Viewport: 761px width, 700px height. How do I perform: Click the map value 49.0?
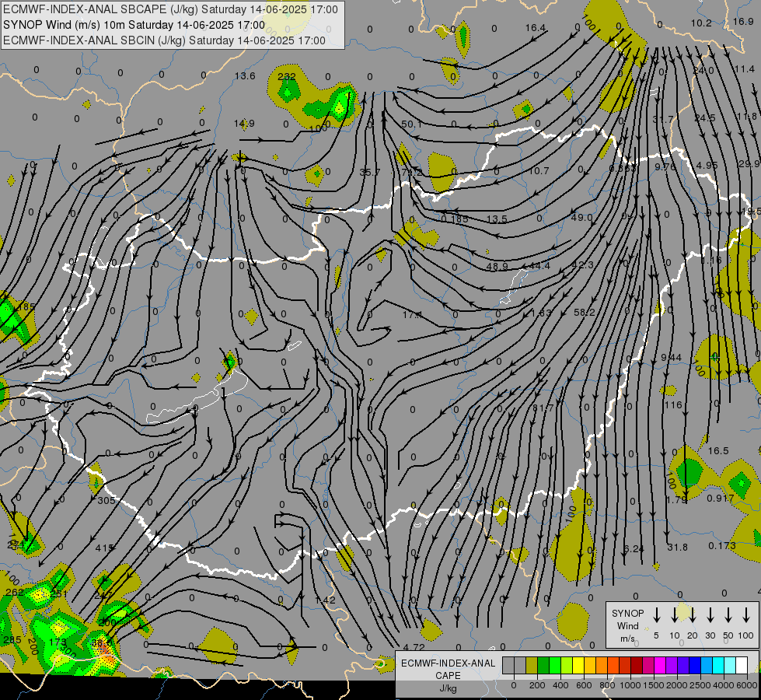[581, 217]
